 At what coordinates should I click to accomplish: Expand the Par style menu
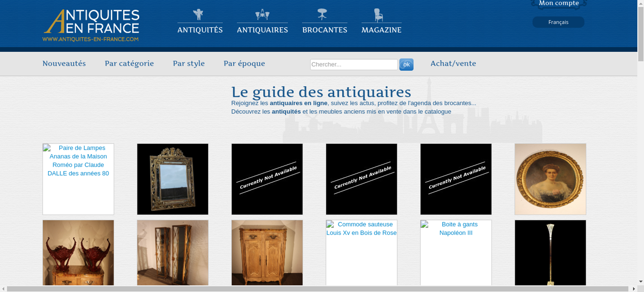[189, 63]
